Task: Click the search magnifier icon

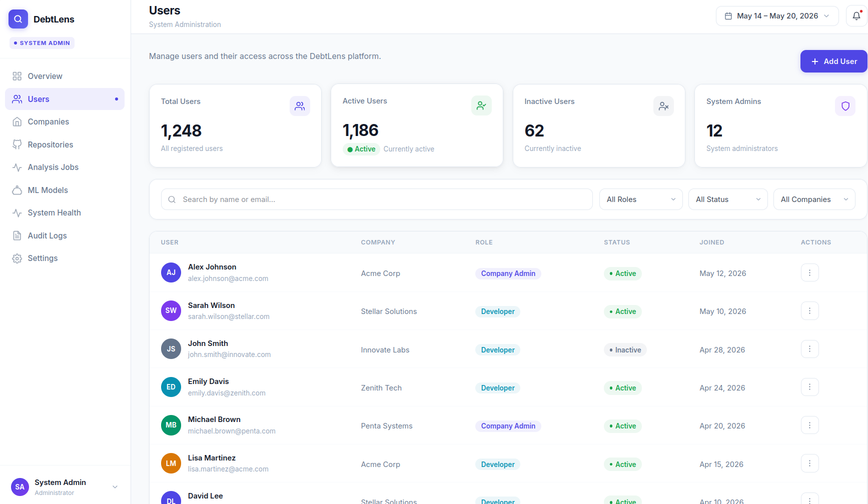Action: (x=172, y=199)
